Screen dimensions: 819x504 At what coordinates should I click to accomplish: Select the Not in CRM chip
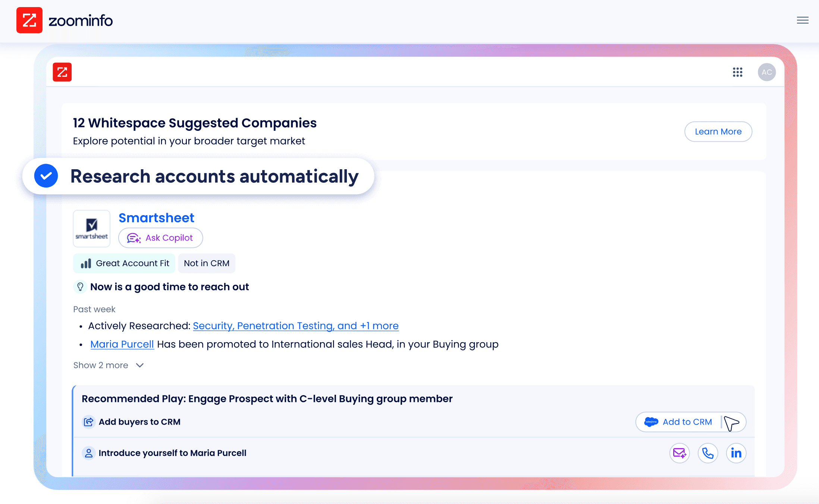click(207, 263)
